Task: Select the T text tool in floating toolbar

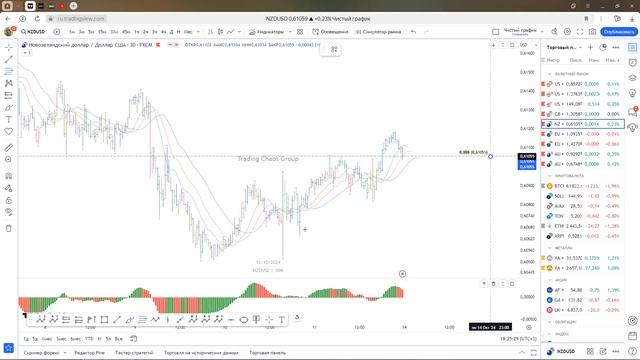Action: click(282, 320)
